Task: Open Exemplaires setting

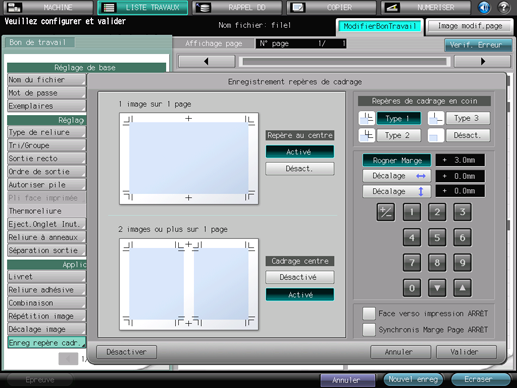Action: coord(47,106)
